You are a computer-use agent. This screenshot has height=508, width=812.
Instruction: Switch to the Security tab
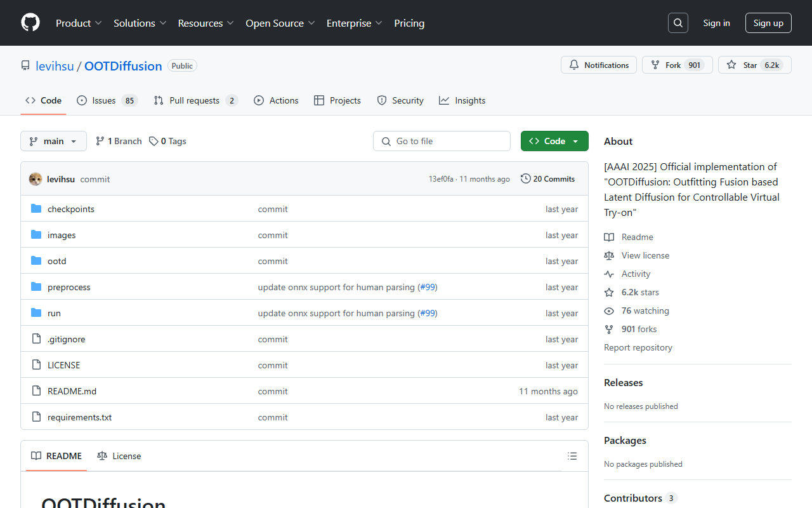point(400,100)
